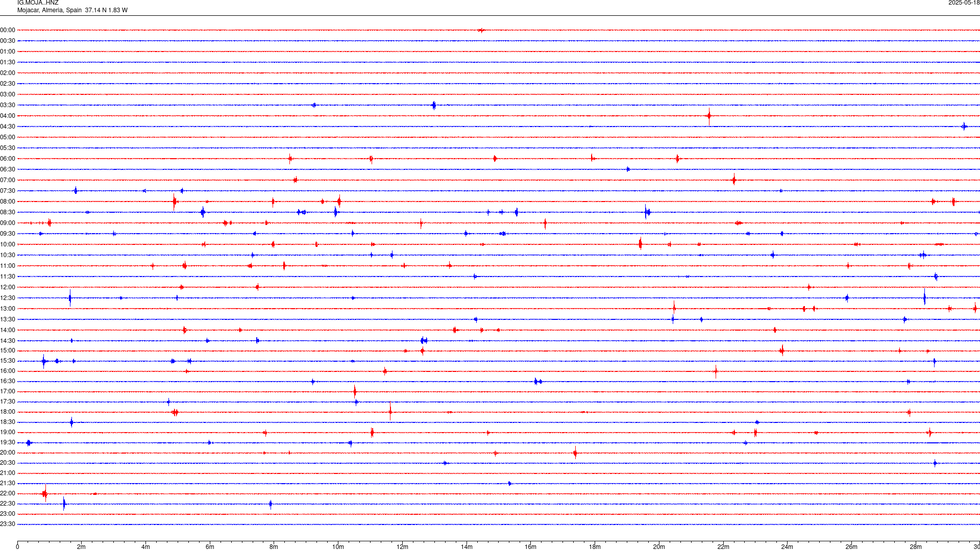Viewport: 980px width, 551px height.
Task: Click the seismic spike on the 04:00 trace
Action: point(709,116)
